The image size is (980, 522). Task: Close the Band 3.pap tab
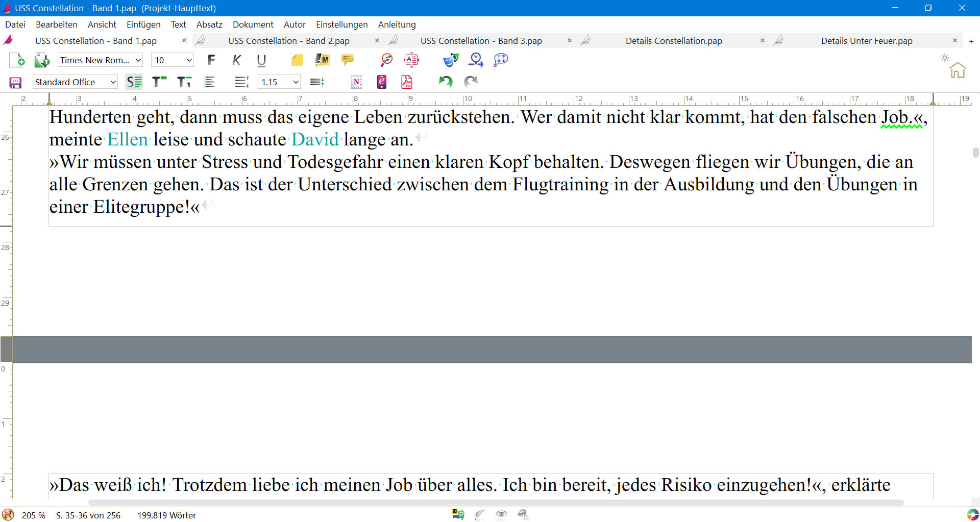pyautogui.click(x=570, y=40)
